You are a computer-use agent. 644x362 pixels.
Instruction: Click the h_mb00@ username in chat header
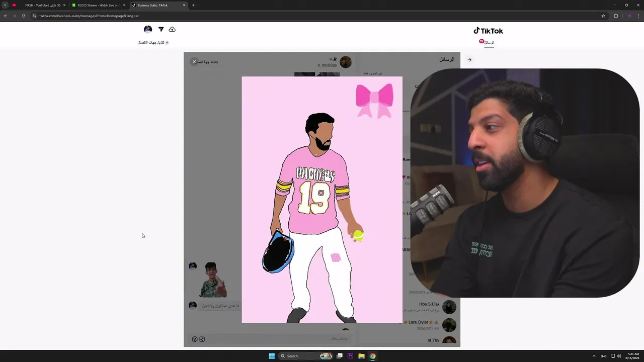click(x=327, y=65)
